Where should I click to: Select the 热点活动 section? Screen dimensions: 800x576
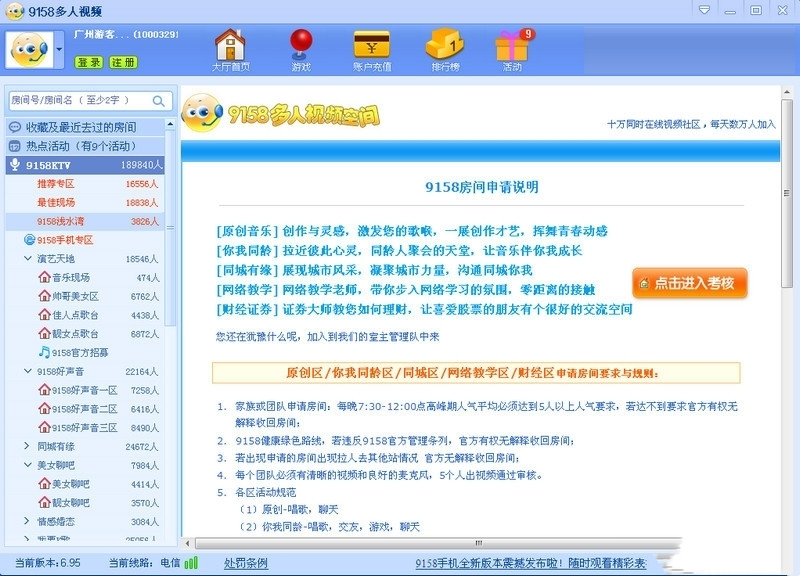[85, 146]
